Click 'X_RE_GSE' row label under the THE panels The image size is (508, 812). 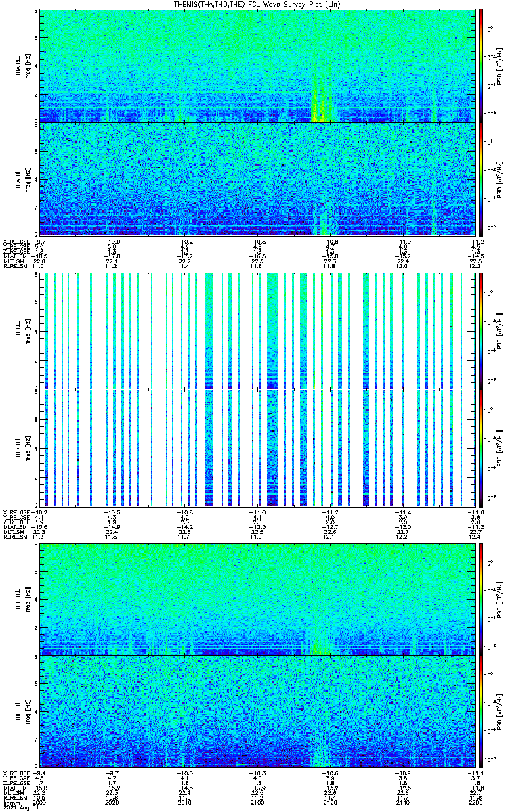coord(15,773)
